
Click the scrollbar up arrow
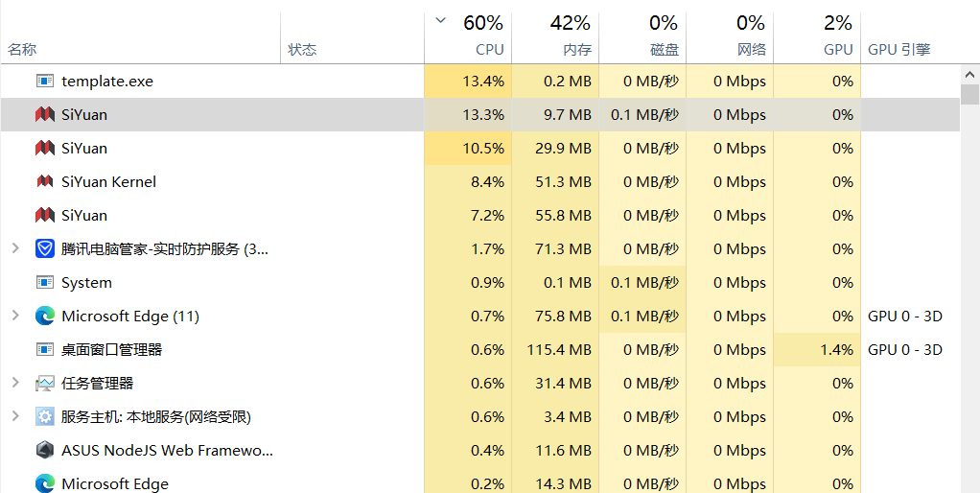969,75
